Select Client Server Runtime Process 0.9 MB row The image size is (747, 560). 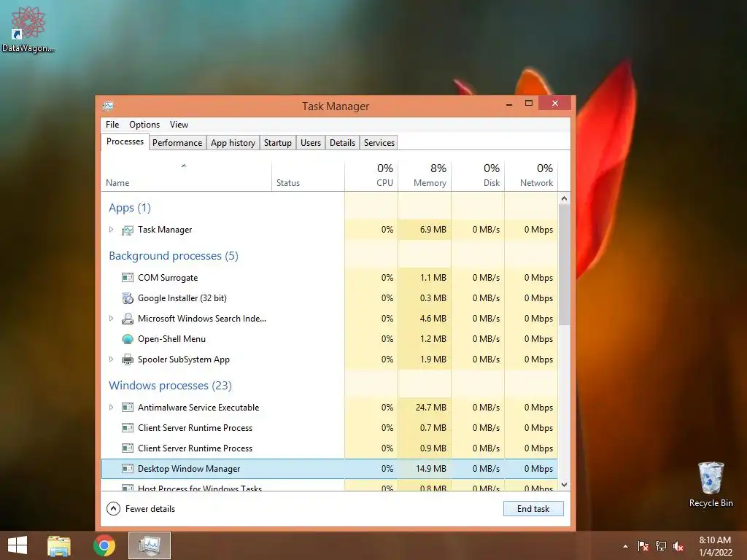pyautogui.click(x=329, y=448)
